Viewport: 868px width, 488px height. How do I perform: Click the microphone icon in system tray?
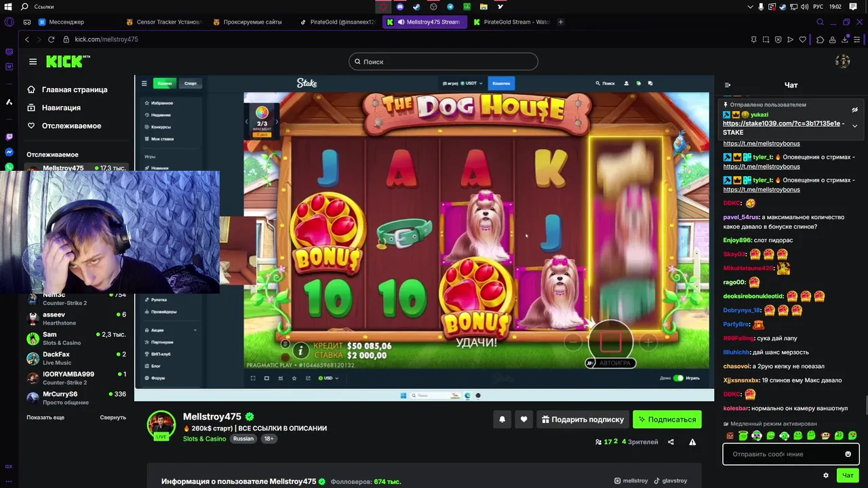pyautogui.click(x=761, y=7)
